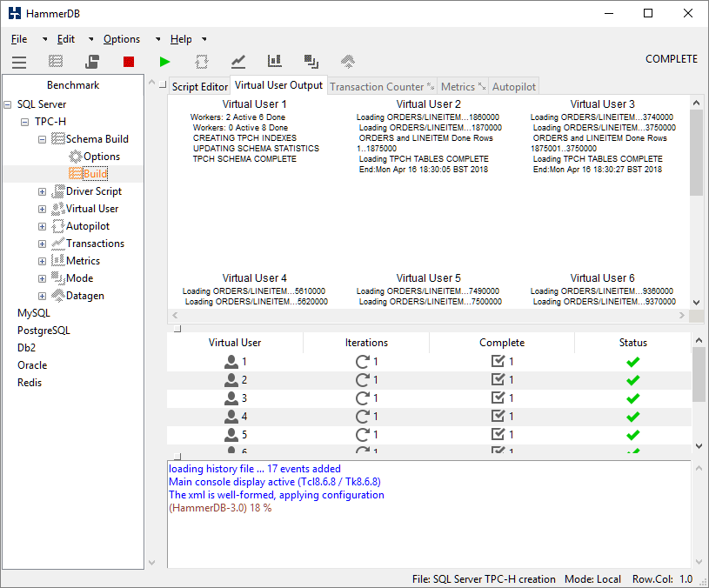Screen dimensions: 709x588
Task: Open the Options menu
Action: coord(122,39)
